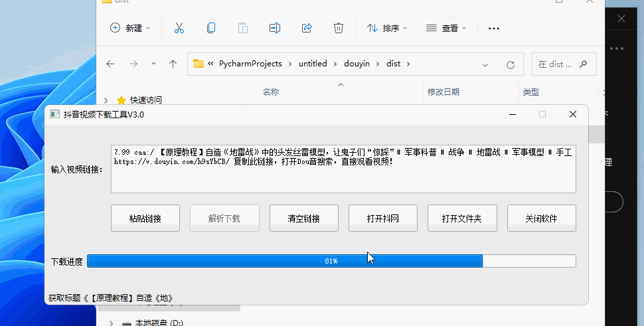The width and height of the screenshot is (644, 326).
Task: Open the 新建 dropdown menu
Action: (x=130, y=28)
